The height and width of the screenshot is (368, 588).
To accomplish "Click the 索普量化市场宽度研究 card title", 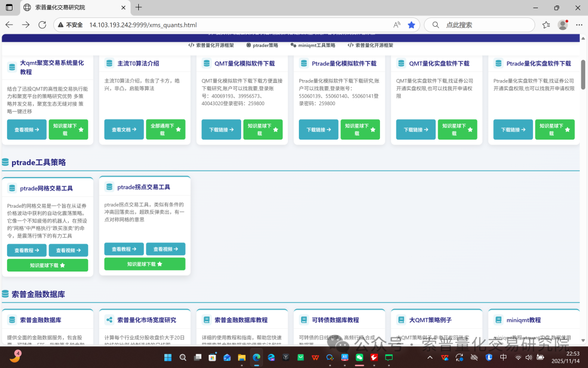I will (146, 320).
